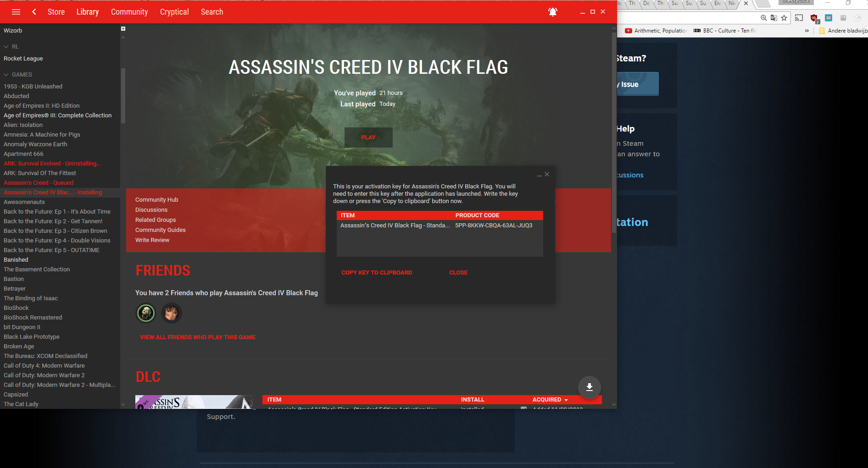This screenshot has width=868, height=468.
Task: Click the PRODUCT CODE column header
Action: tap(477, 215)
